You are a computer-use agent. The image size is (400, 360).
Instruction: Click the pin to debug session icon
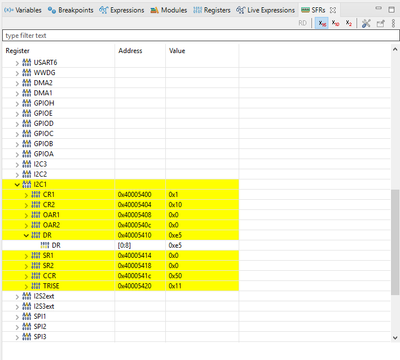click(380, 23)
